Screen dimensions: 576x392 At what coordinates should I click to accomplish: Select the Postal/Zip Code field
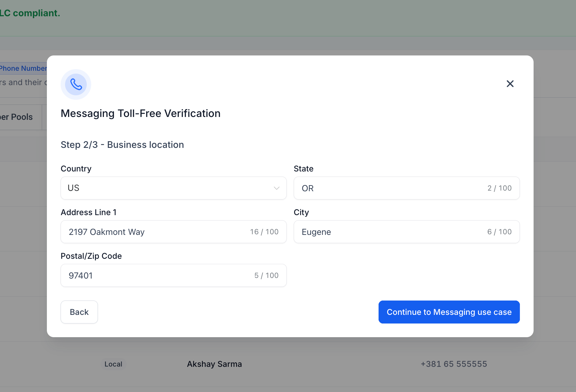[156, 275]
